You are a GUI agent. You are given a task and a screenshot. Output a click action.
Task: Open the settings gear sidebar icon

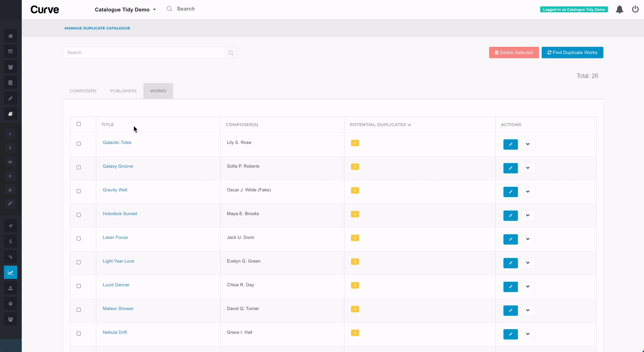click(10, 304)
